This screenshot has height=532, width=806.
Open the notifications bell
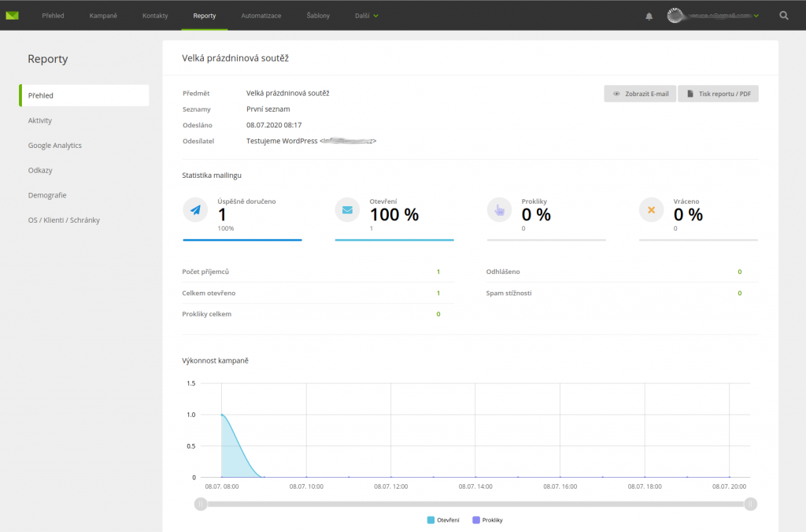pyautogui.click(x=649, y=16)
